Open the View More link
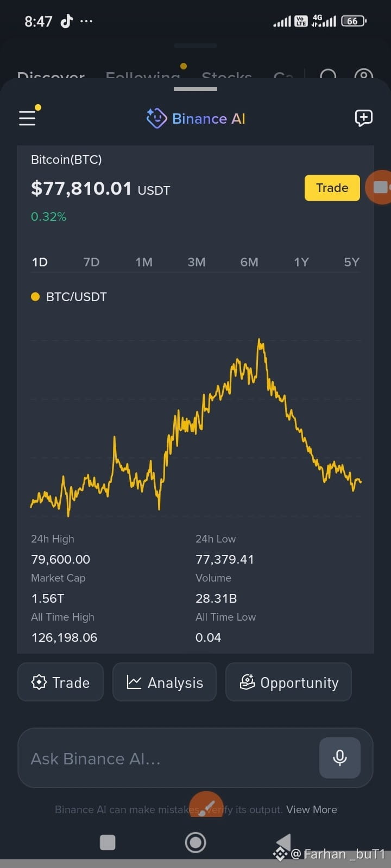 (x=312, y=809)
